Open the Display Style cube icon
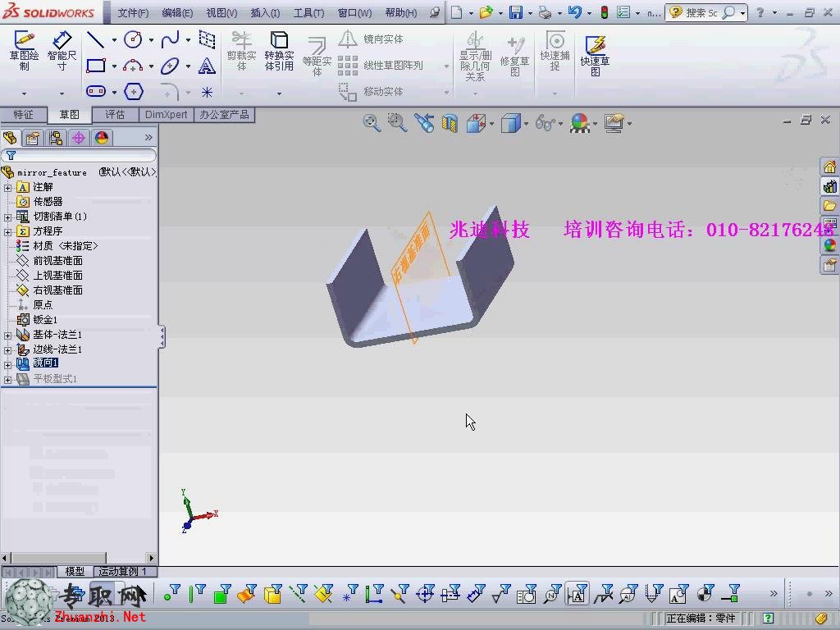This screenshot has height=630, width=840. [511, 124]
